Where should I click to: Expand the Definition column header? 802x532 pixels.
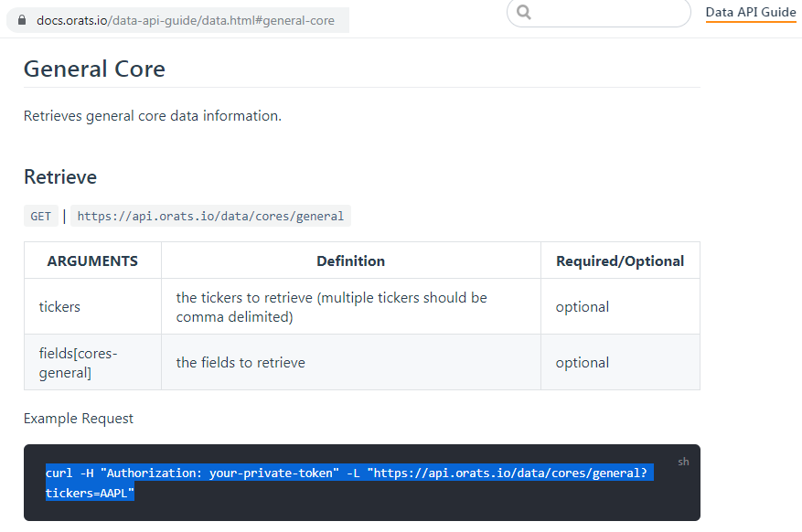pyautogui.click(x=350, y=260)
